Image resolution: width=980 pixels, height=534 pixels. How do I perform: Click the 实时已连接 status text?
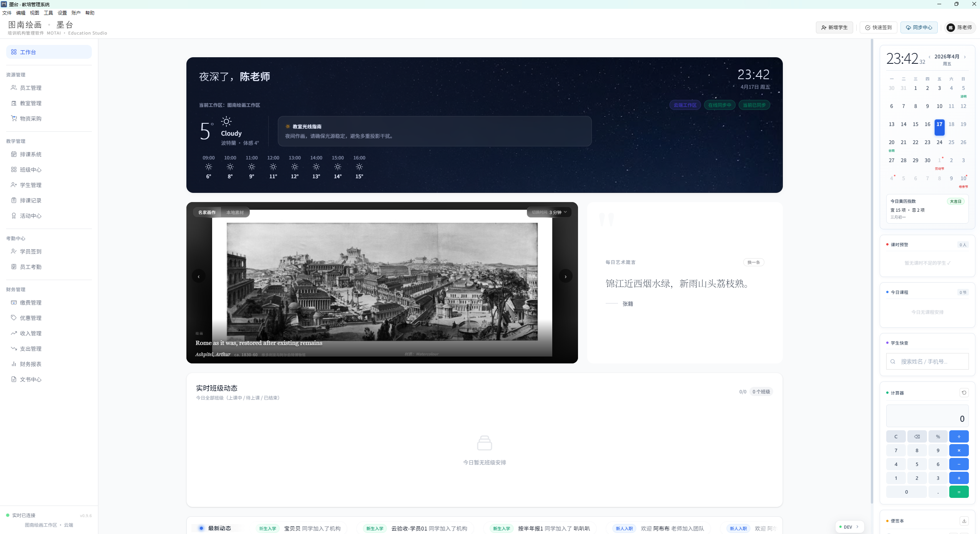coord(24,516)
